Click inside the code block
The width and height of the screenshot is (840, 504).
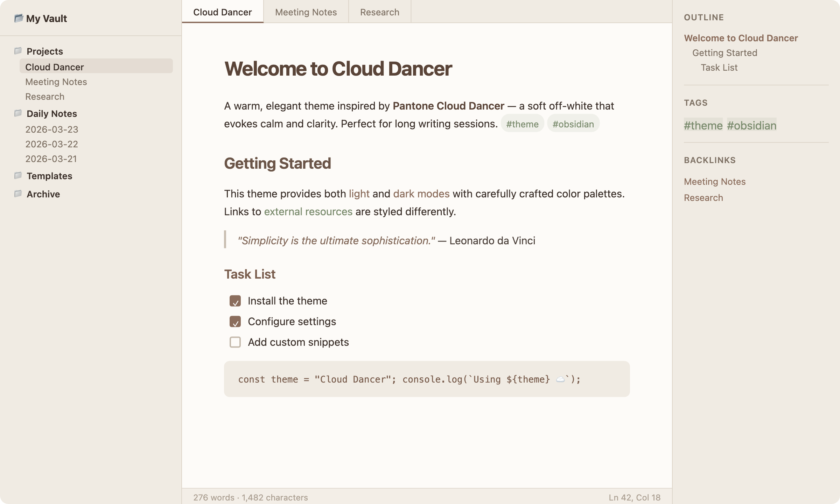(x=427, y=379)
